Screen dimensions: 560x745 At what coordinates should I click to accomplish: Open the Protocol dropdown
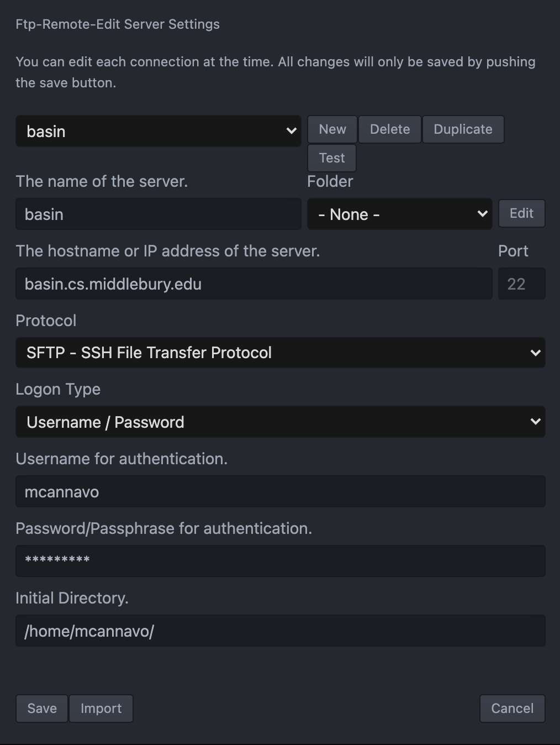(281, 353)
